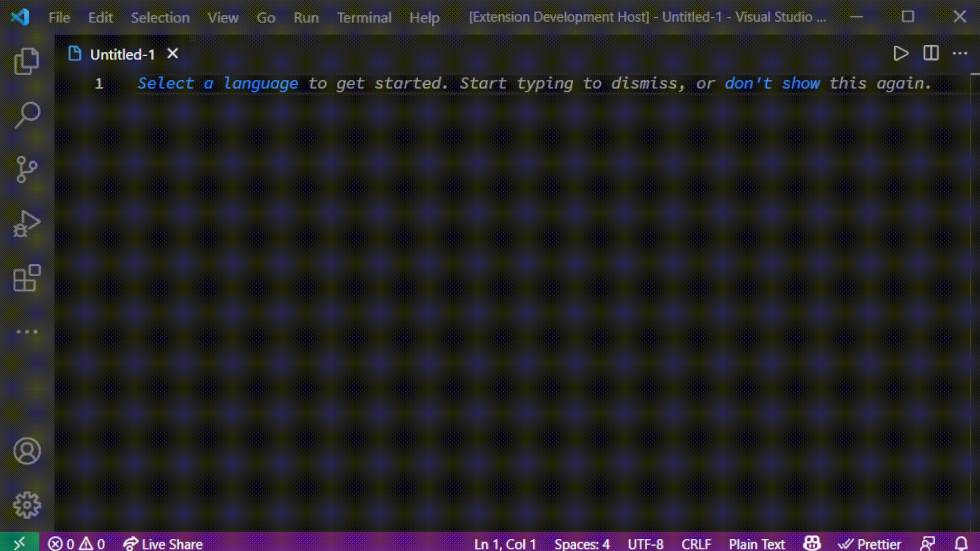The height and width of the screenshot is (551, 980).
Task: Open the Extensions view
Action: coord(27,278)
